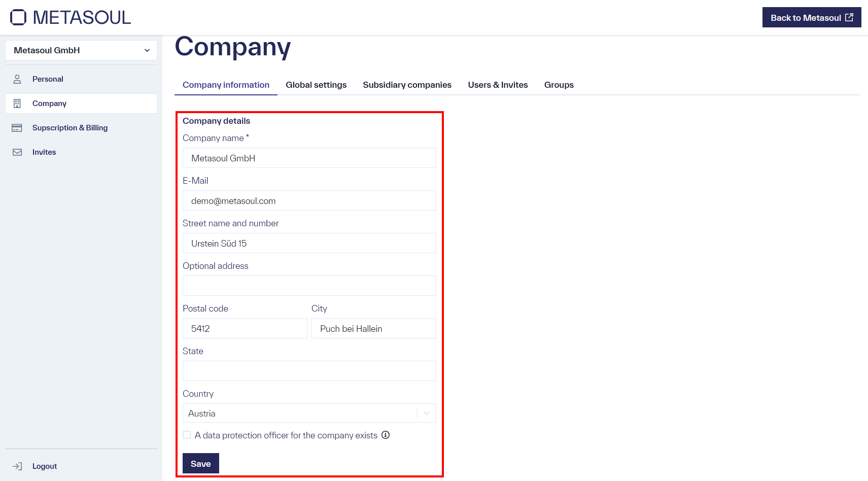Select the Company sidebar icon
The image size is (868, 481).
[18, 103]
